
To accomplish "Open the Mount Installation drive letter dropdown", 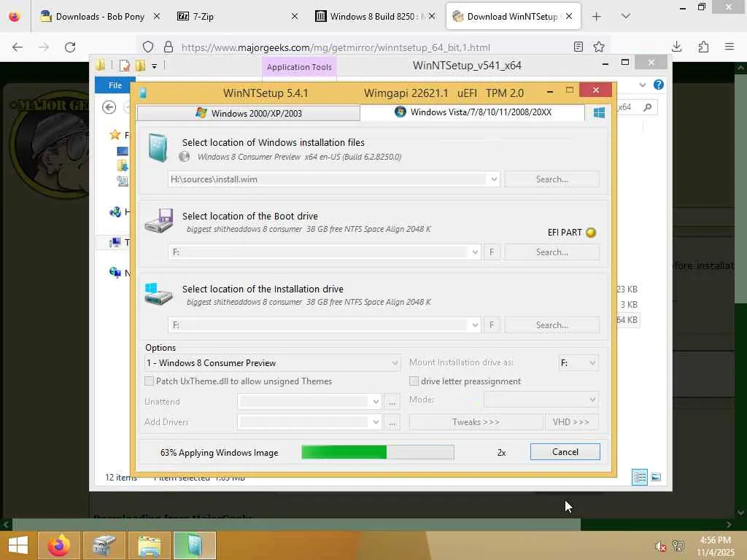I will (x=578, y=363).
